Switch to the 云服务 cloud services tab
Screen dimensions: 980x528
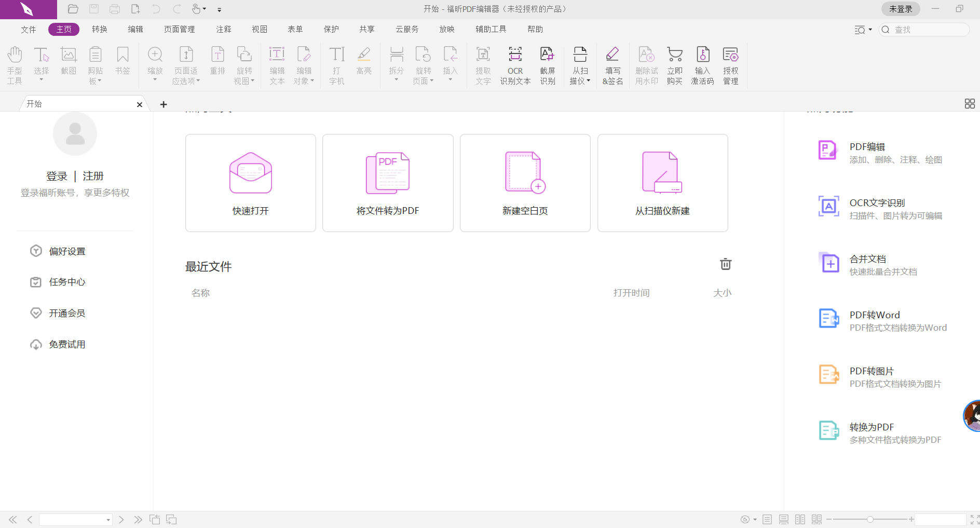[407, 30]
